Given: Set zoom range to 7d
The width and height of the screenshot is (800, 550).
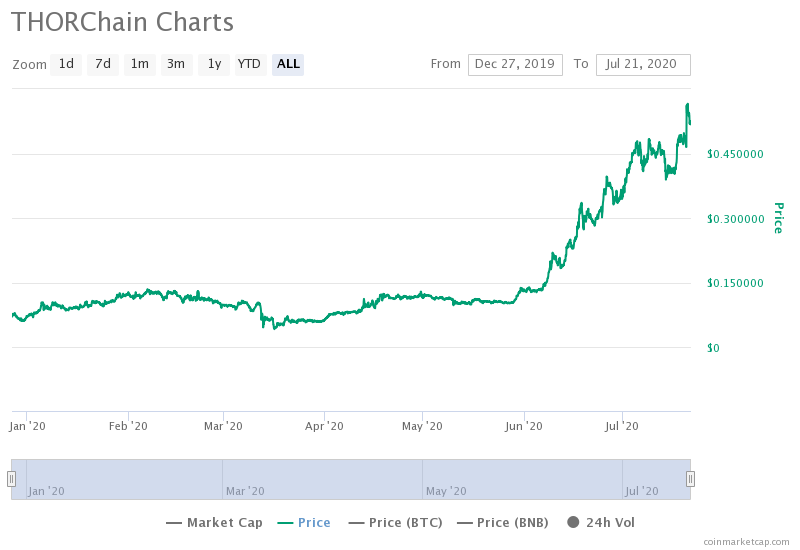Looking at the screenshot, I should point(103,64).
